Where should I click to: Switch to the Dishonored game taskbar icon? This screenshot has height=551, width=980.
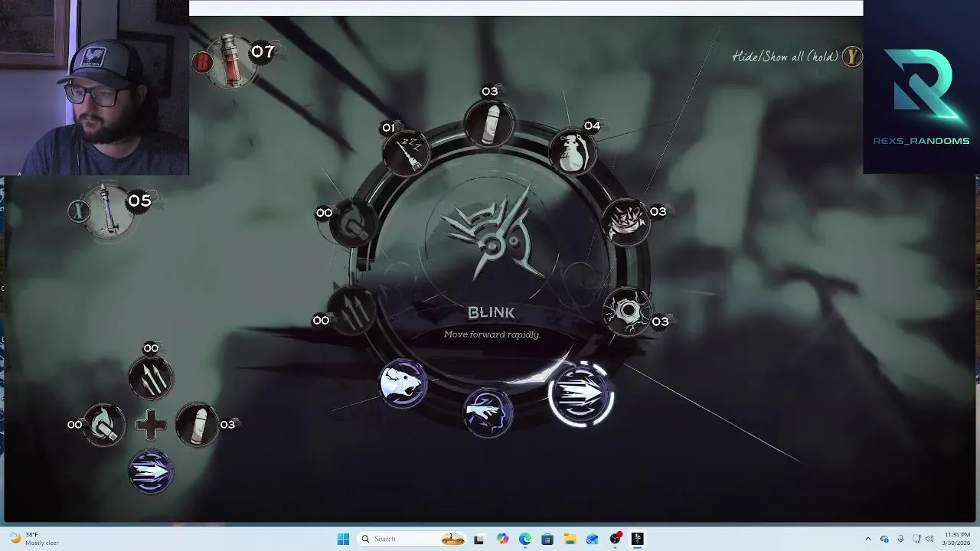(x=637, y=539)
